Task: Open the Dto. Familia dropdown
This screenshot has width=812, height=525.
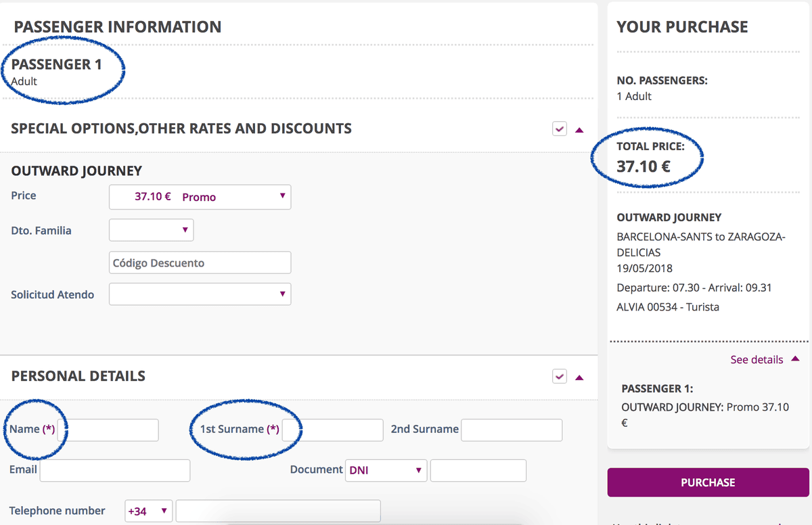Action: 151,230
